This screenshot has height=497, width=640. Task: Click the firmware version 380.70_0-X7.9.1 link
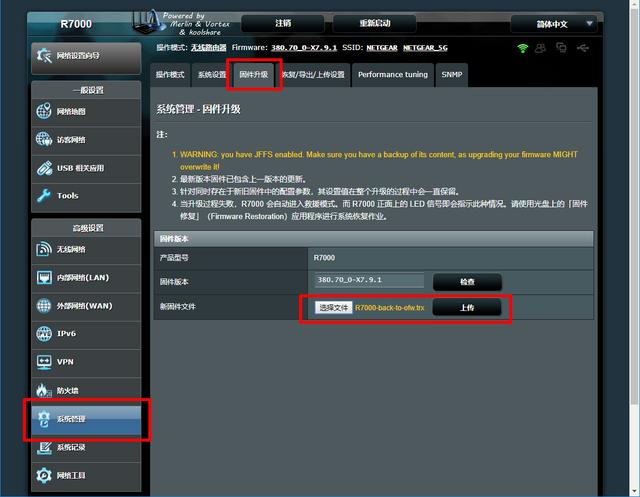tap(304, 48)
